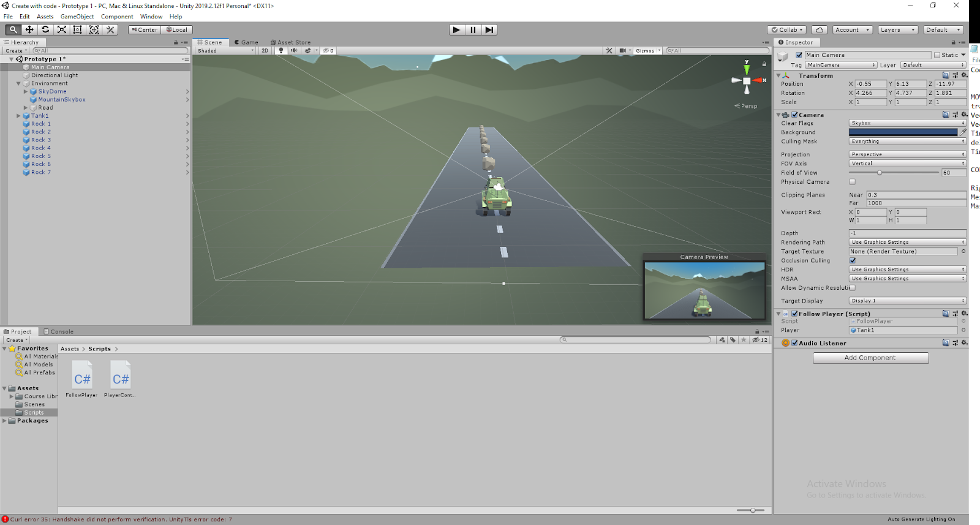
Task: Open Layer Default dropdown
Action: click(933, 65)
